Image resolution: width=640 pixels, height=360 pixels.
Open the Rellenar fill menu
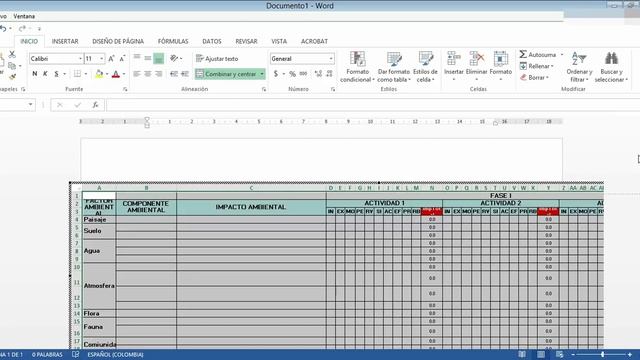click(537, 66)
